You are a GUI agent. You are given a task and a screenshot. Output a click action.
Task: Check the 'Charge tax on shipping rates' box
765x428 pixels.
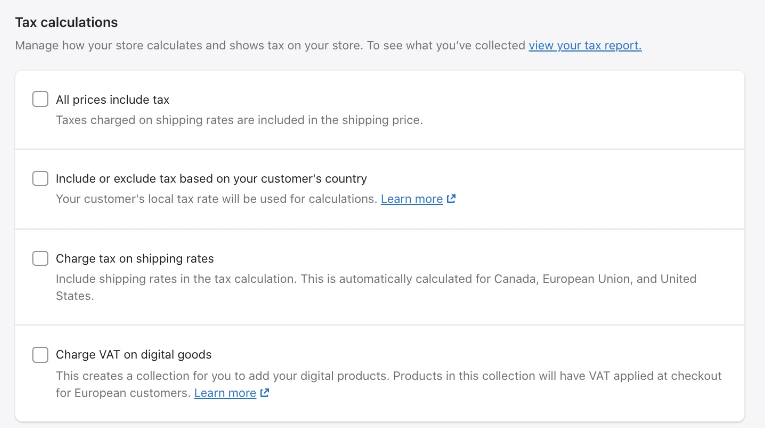pos(40,258)
